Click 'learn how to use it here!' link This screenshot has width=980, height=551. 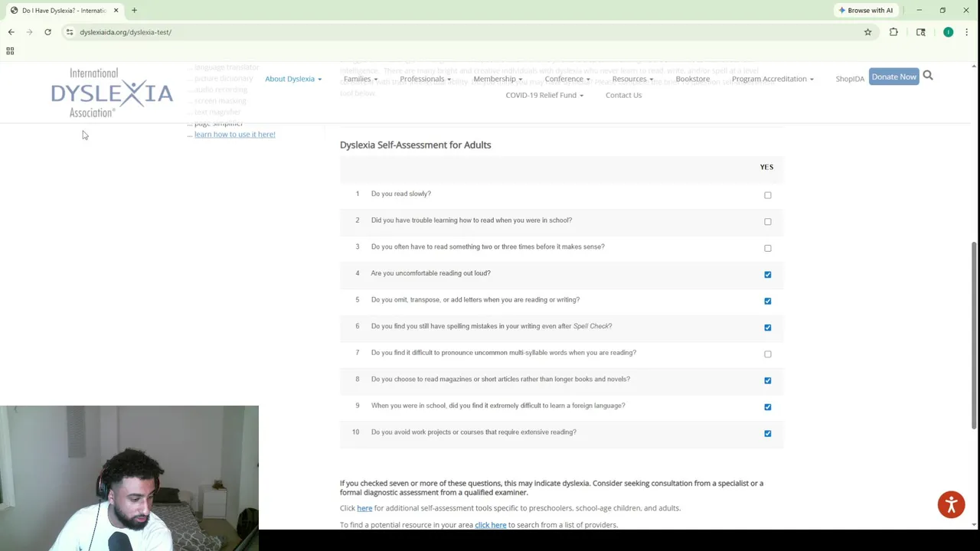(x=234, y=135)
